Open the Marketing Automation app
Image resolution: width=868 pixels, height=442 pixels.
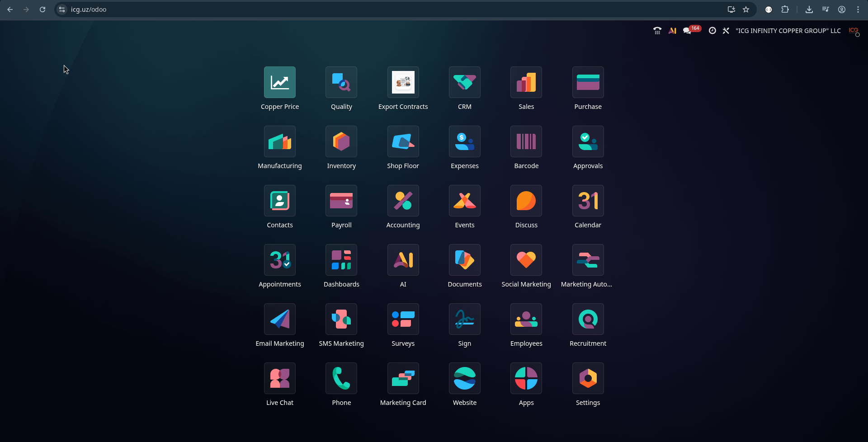tap(588, 260)
